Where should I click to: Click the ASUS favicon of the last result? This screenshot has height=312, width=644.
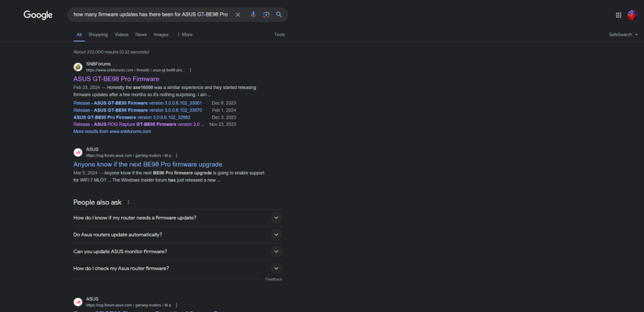click(78, 302)
